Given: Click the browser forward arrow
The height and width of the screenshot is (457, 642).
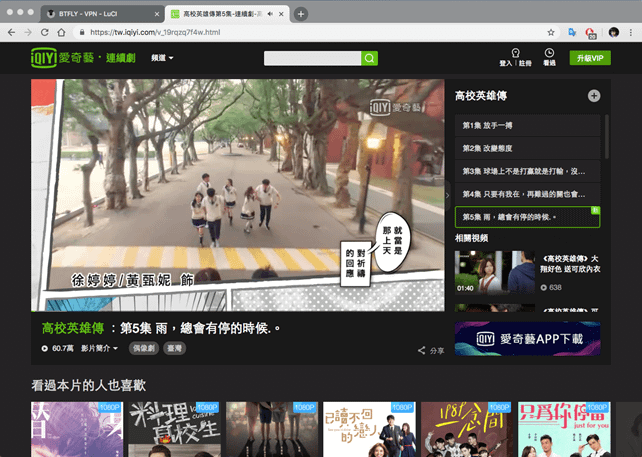Looking at the screenshot, I should coord(28,32).
